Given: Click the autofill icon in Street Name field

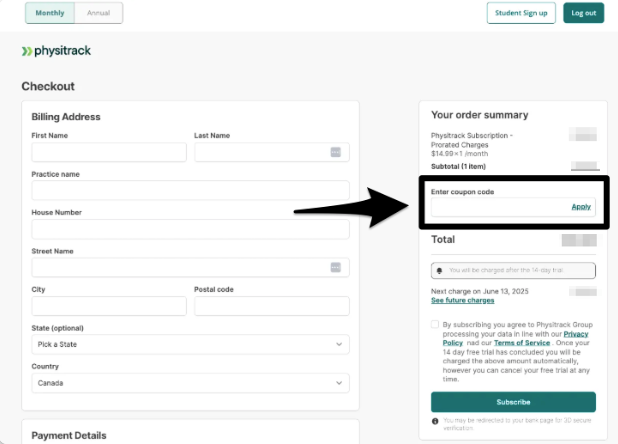Looking at the screenshot, I should (336, 267).
